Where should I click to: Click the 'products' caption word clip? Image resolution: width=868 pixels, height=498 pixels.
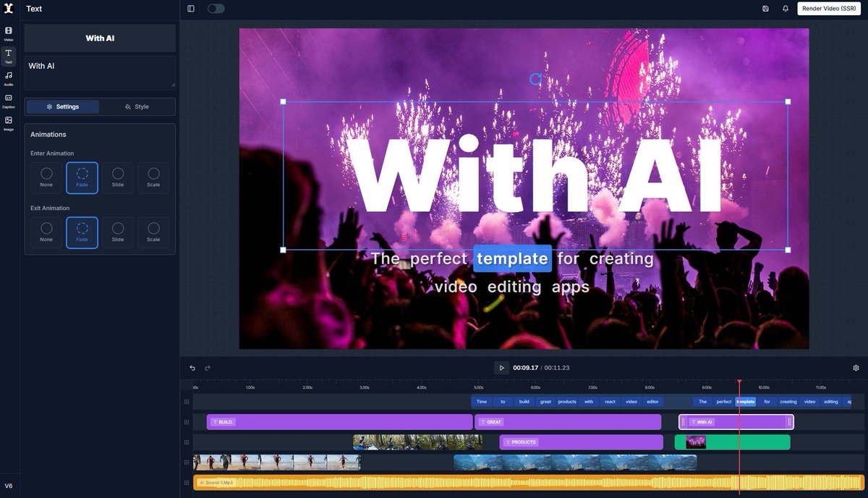tap(567, 402)
